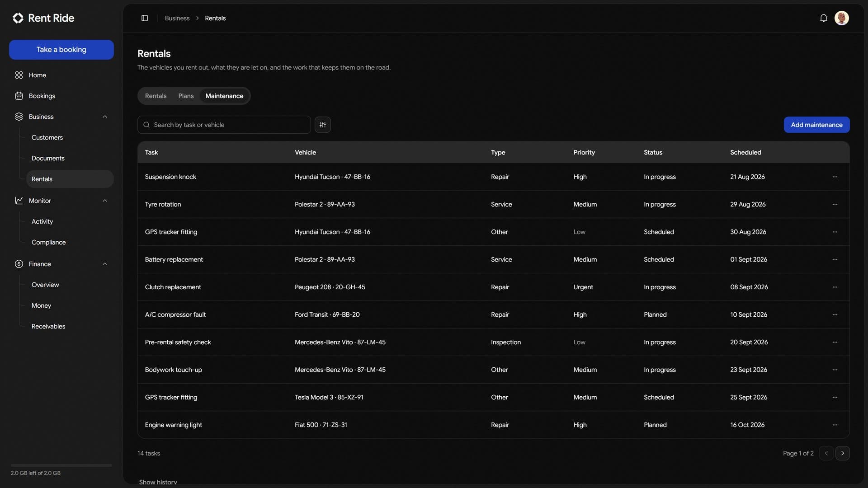Click the Add maintenance button

tap(816, 125)
